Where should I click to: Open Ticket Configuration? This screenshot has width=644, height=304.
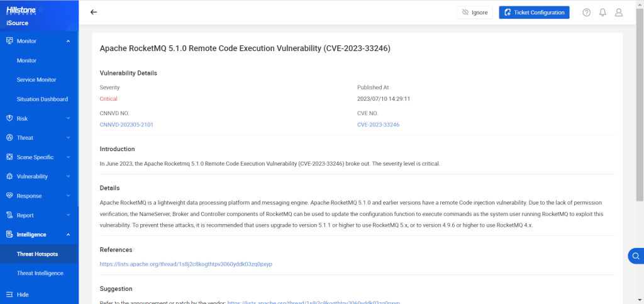(x=535, y=13)
